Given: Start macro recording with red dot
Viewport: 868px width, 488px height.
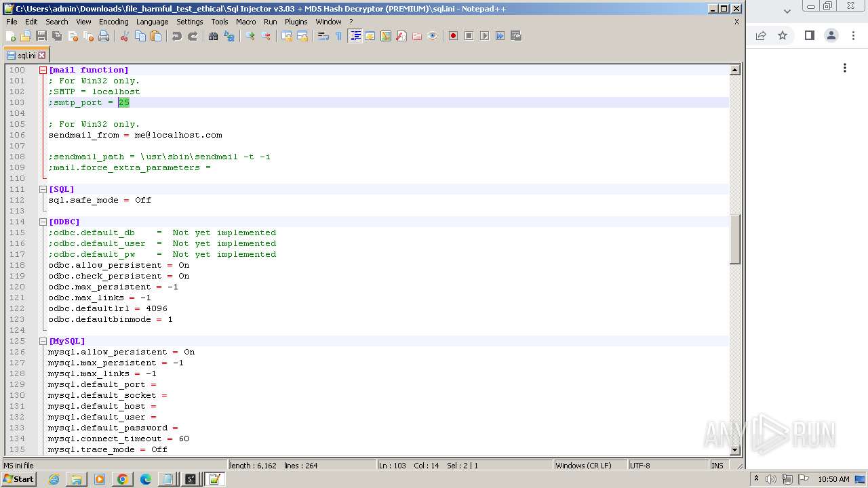Looking at the screenshot, I should 453,36.
